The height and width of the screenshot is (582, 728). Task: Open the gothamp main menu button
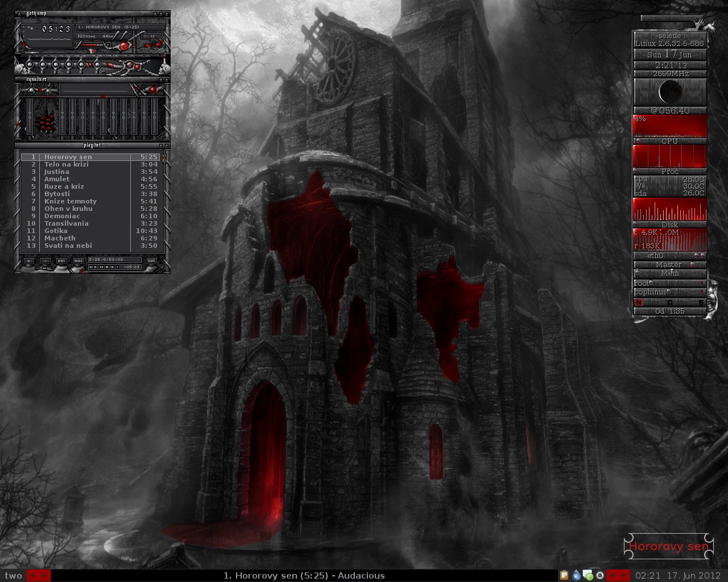coord(19,14)
